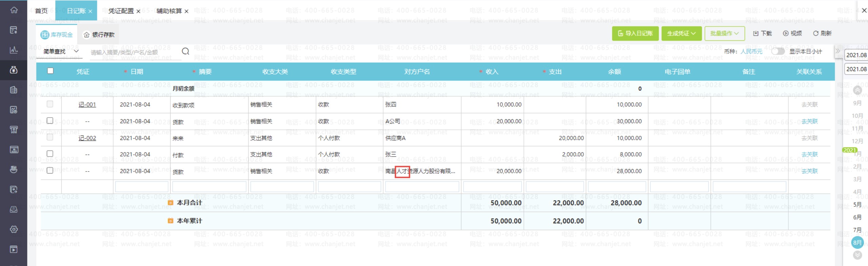Close the 辅助核算 tab
This screenshot has width=868, height=266.
[186, 11]
